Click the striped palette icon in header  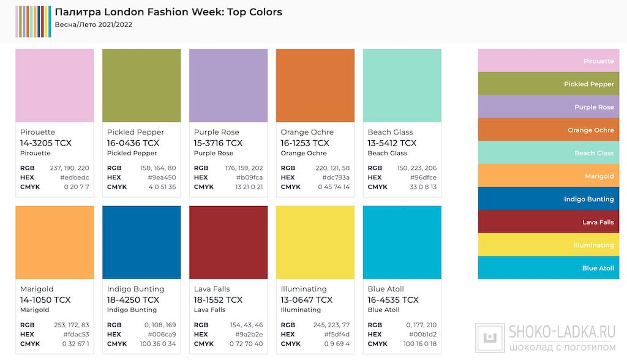(33, 21)
